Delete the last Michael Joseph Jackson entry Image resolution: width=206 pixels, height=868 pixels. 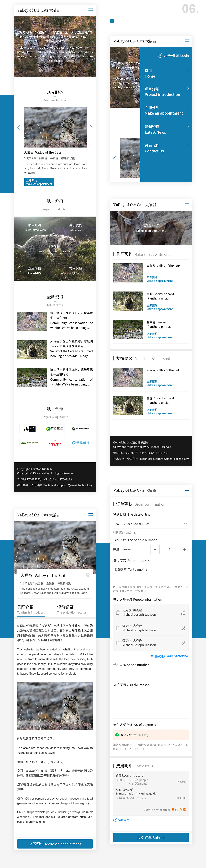coord(117,643)
